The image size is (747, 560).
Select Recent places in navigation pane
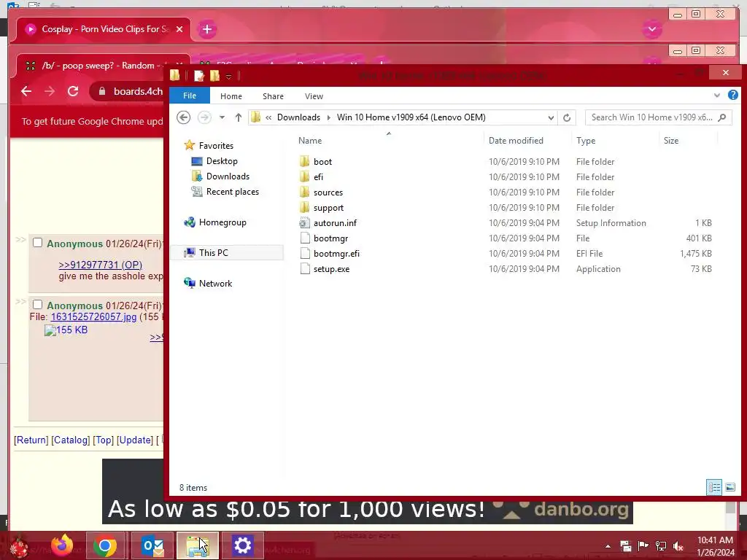point(233,192)
